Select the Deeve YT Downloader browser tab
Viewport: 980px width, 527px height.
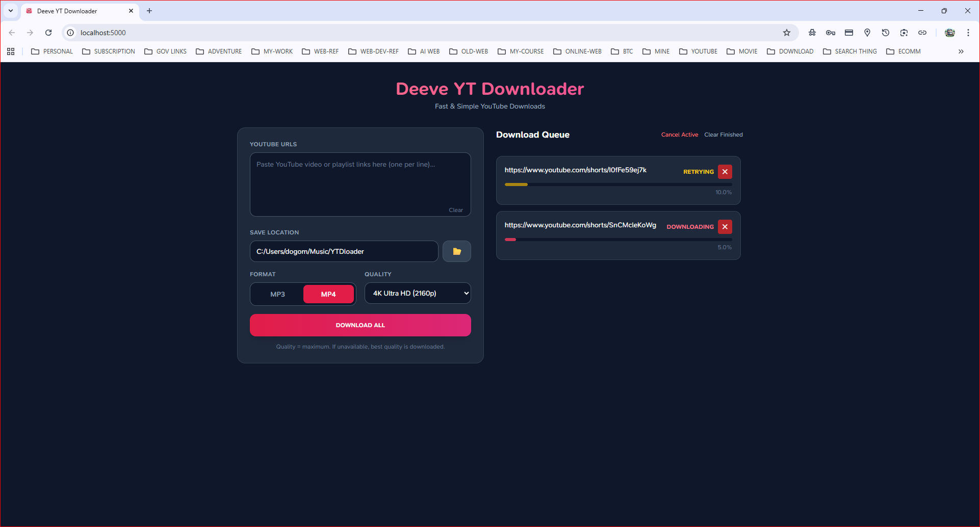tap(80, 11)
